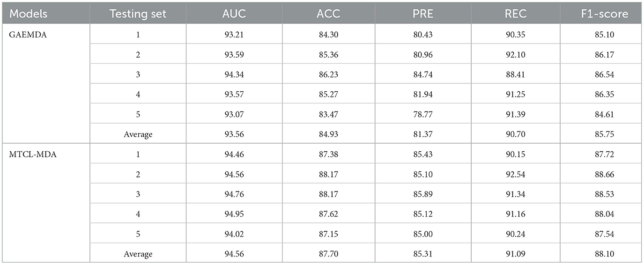Select the ACC value 87.70
The width and height of the screenshot is (644, 265).
coord(329,254)
